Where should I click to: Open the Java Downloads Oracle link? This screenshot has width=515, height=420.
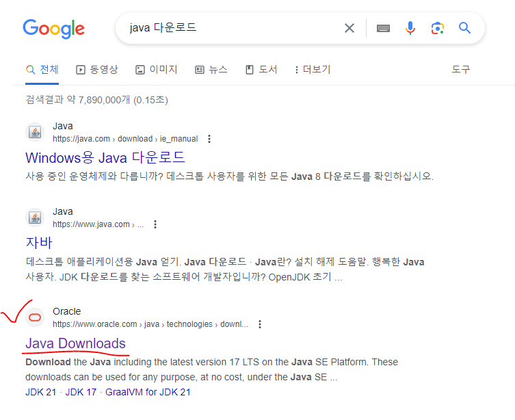(x=75, y=343)
